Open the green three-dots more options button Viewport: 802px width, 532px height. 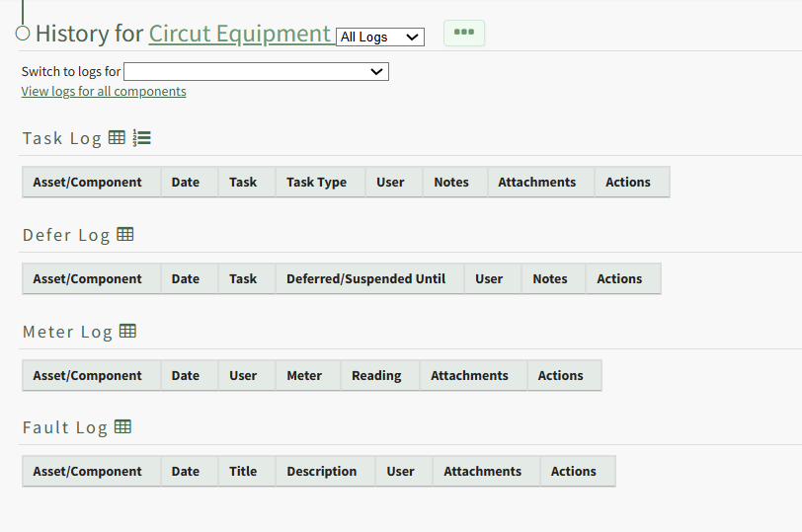click(x=464, y=33)
